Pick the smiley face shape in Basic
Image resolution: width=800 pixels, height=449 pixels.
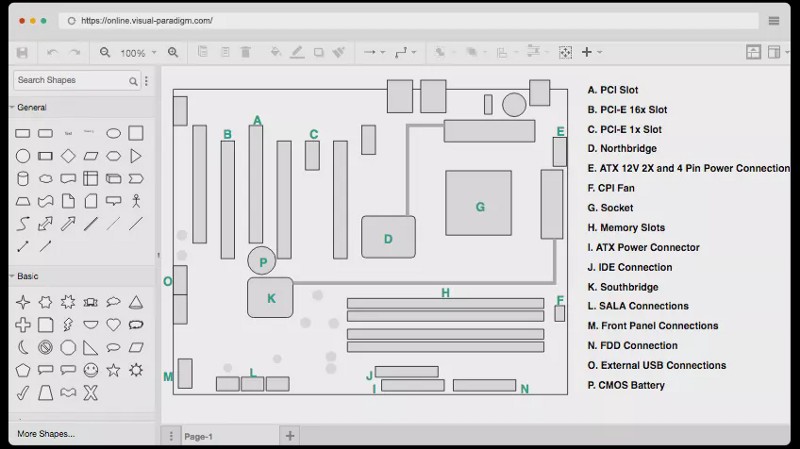(x=91, y=370)
